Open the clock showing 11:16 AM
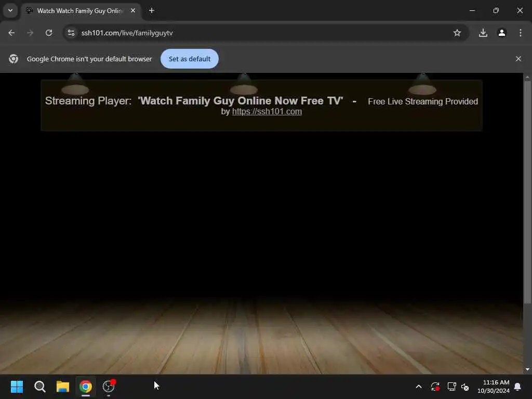Image resolution: width=532 pixels, height=399 pixels. [494, 387]
